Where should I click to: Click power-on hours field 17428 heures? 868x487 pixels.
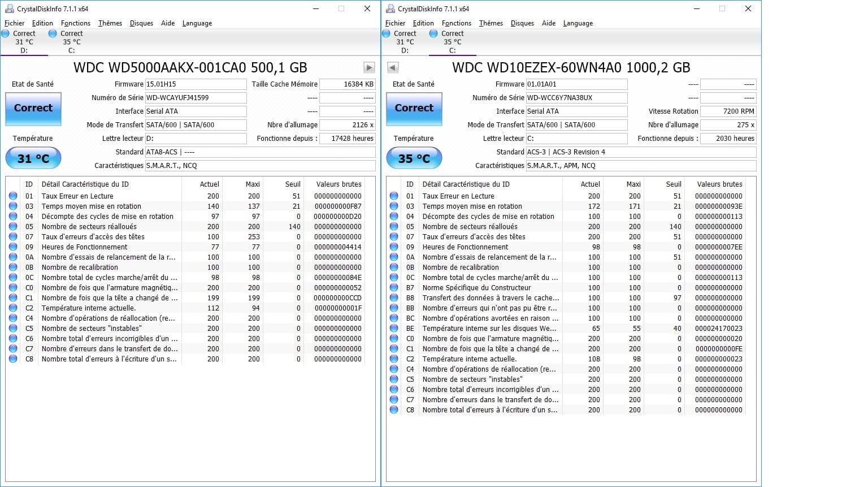click(348, 139)
